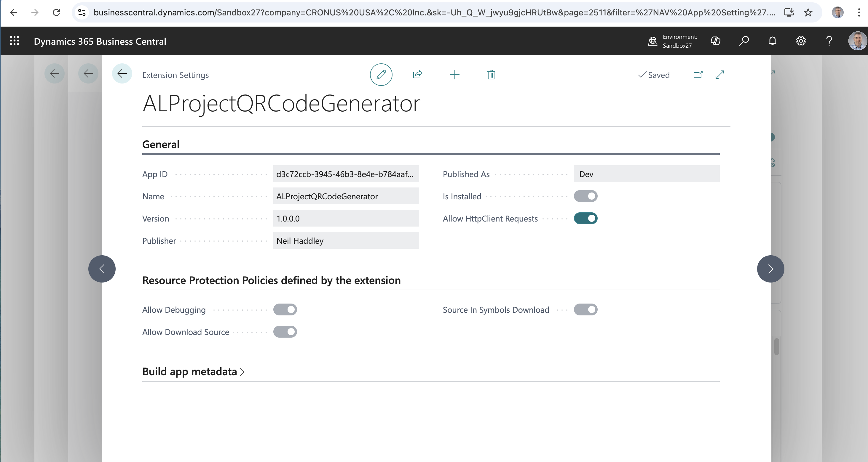This screenshot has height=462, width=868.
Task: Click the Version field 1.0.0.0
Action: tap(346, 219)
